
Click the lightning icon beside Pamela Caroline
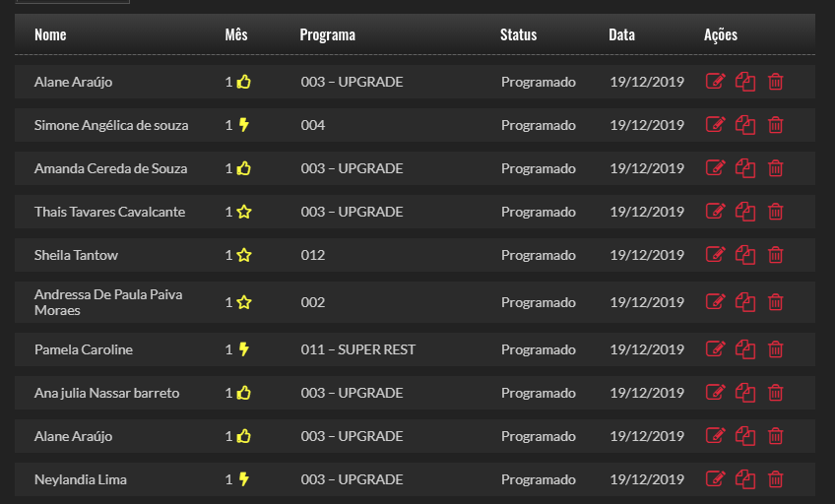[244, 349]
